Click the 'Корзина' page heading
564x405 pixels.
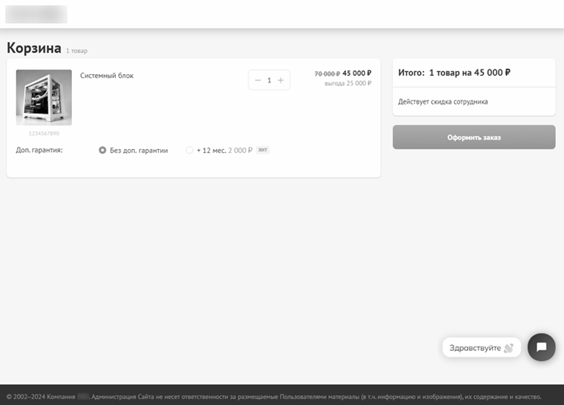click(x=34, y=48)
